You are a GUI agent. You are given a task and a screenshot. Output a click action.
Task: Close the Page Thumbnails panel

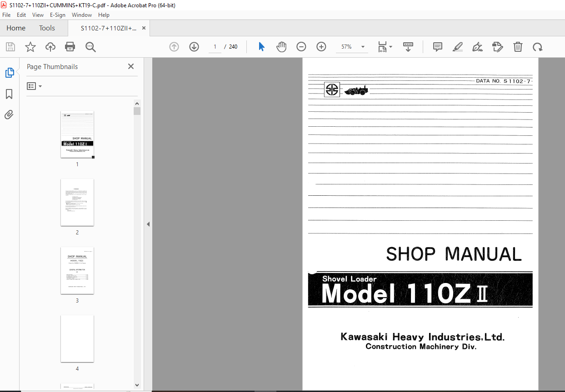131,66
